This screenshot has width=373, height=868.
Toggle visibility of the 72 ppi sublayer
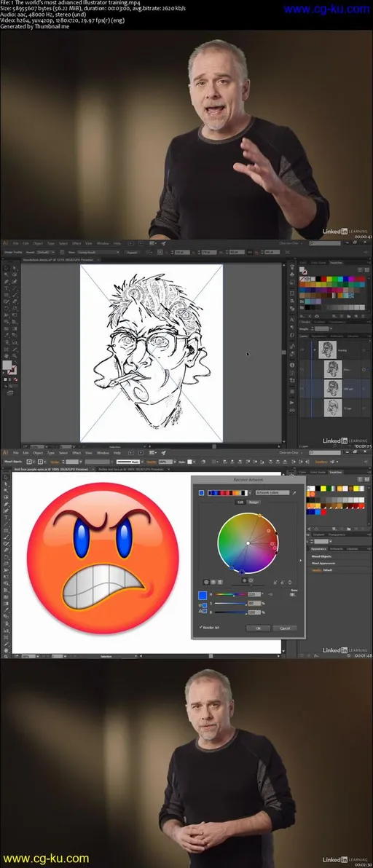pos(302,408)
